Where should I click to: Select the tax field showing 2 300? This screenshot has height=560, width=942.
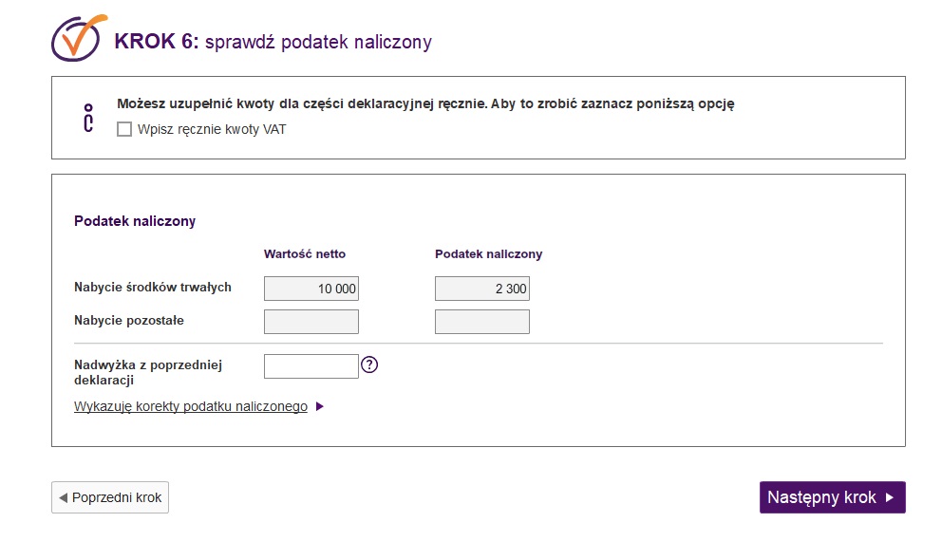pyautogui.click(x=482, y=289)
